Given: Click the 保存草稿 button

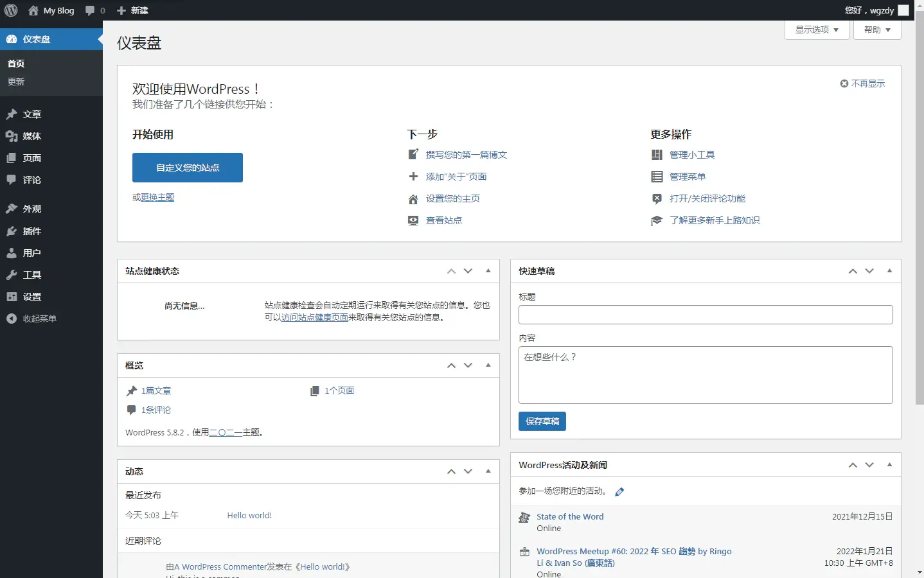Looking at the screenshot, I should pos(542,421).
